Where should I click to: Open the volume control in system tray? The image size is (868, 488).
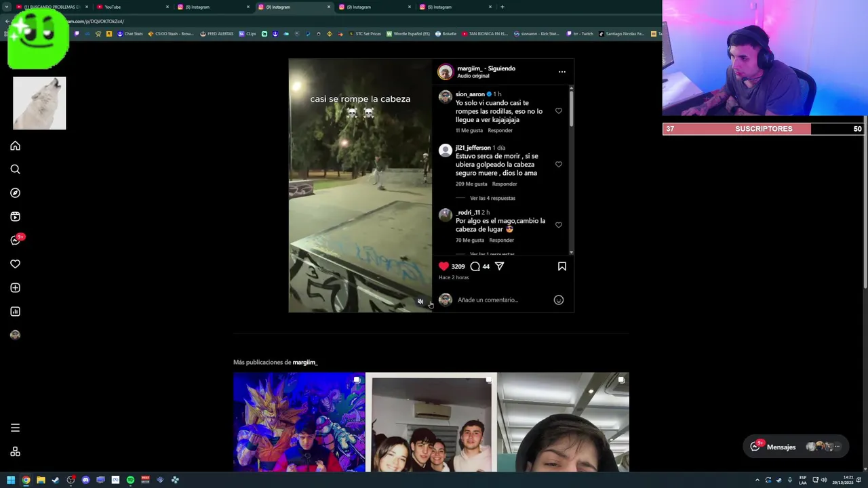pyautogui.click(x=824, y=480)
